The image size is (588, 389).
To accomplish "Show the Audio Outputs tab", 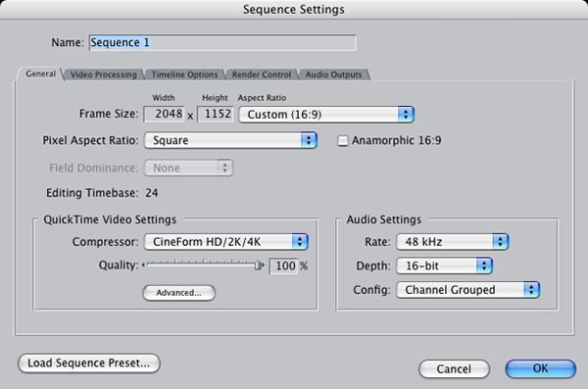I will click(334, 74).
